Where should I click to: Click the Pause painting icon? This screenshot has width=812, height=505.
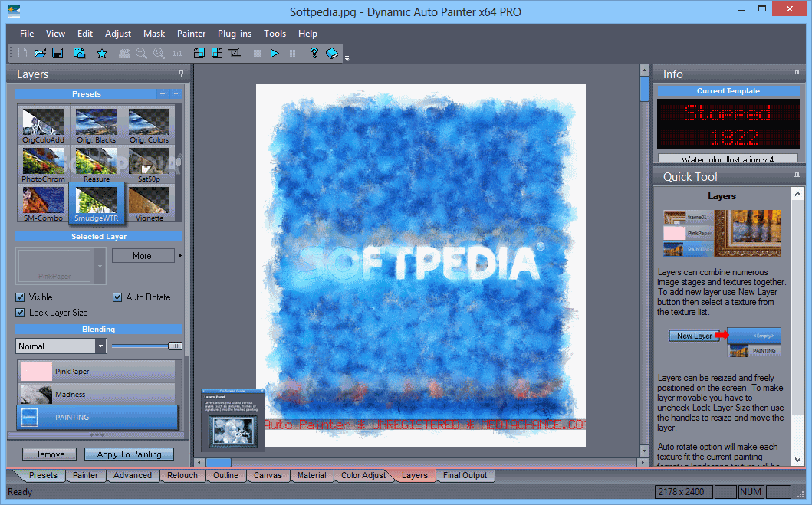[293, 54]
